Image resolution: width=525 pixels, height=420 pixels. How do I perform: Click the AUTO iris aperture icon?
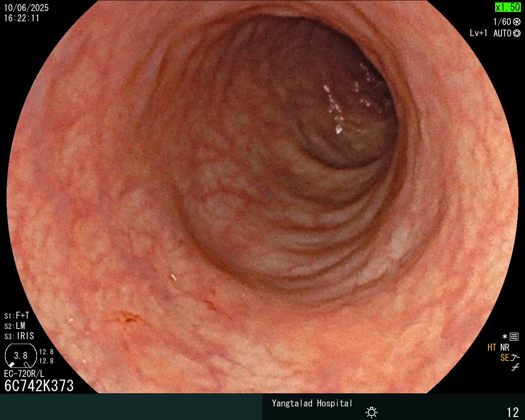click(x=517, y=33)
